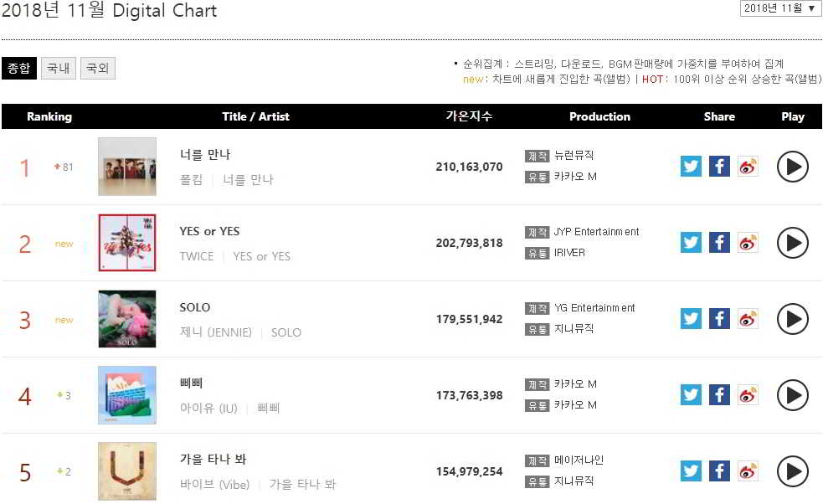This screenshot has width=823, height=504.
Task: Share 가을 타나 봐 on Facebook
Action: (x=719, y=471)
